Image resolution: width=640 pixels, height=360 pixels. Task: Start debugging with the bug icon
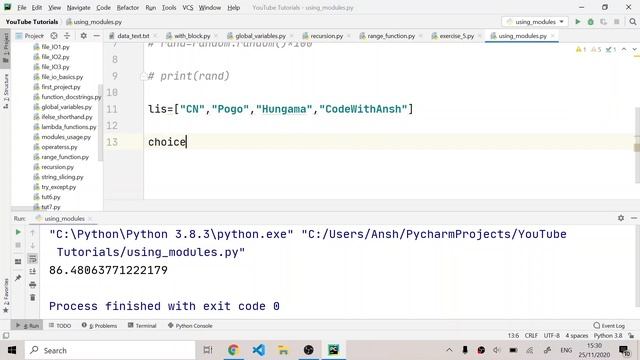click(591, 22)
